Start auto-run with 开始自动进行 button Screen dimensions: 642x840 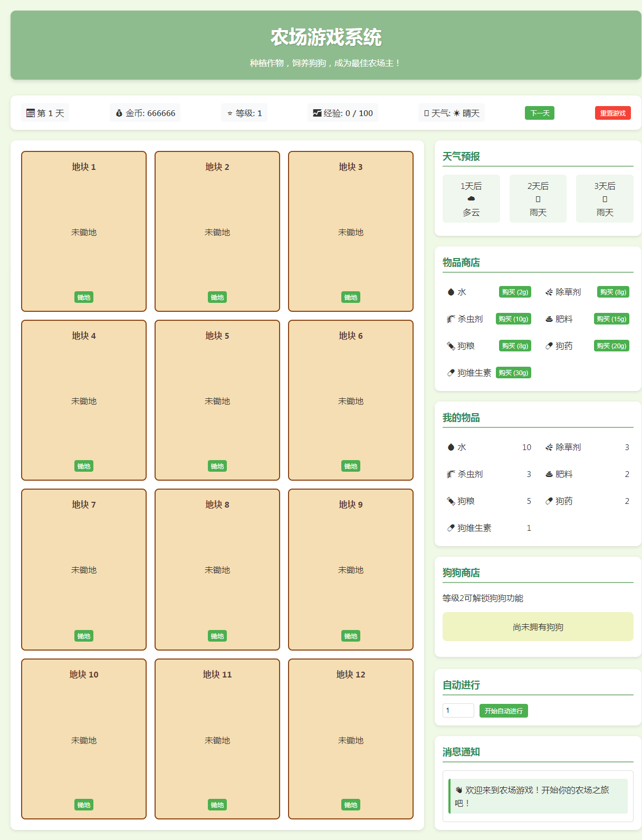click(503, 711)
